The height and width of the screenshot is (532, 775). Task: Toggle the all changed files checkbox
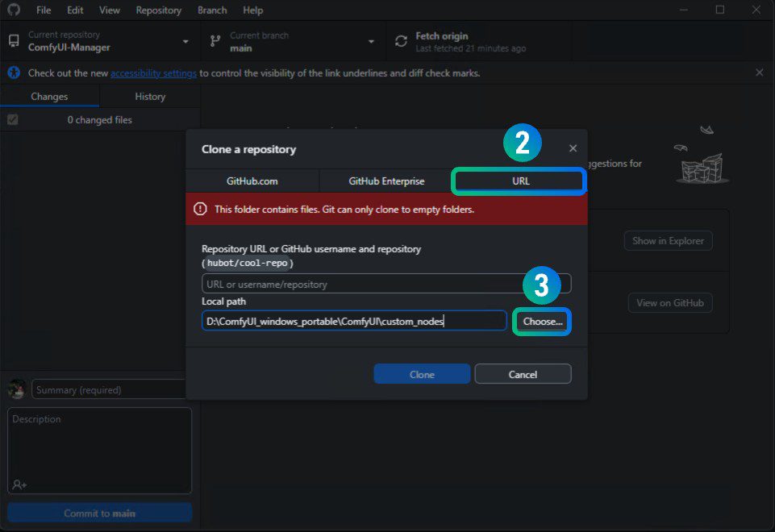[13, 119]
